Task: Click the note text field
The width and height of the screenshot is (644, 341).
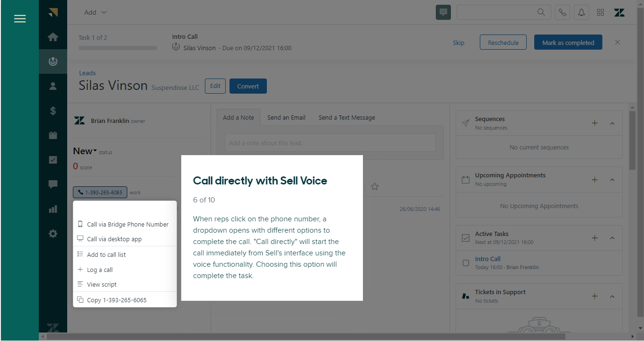Action: point(330,143)
